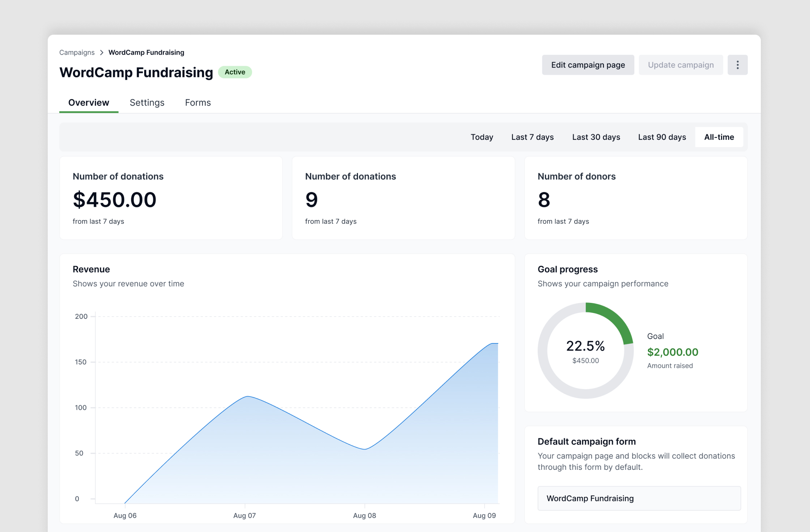The height and width of the screenshot is (532, 810).
Task: Open the Forms tab
Action: 198,103
